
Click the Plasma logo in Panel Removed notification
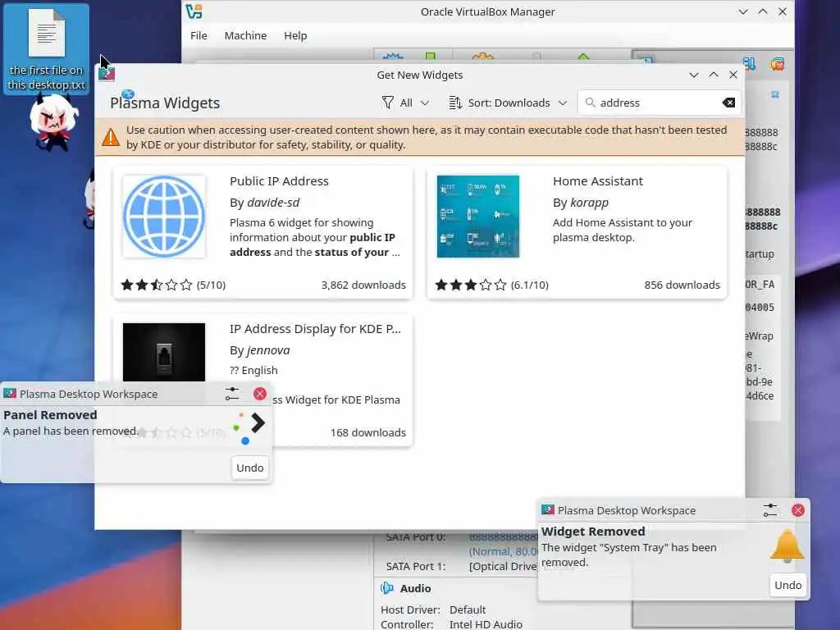pyautogui.click(x=249, y=428)
